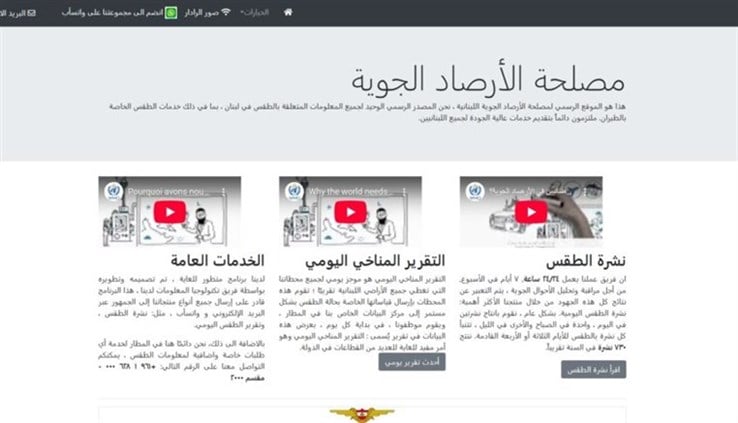Open the صور الرادار menu item
This screenshot has height=423, width=738.
point(200,13)
